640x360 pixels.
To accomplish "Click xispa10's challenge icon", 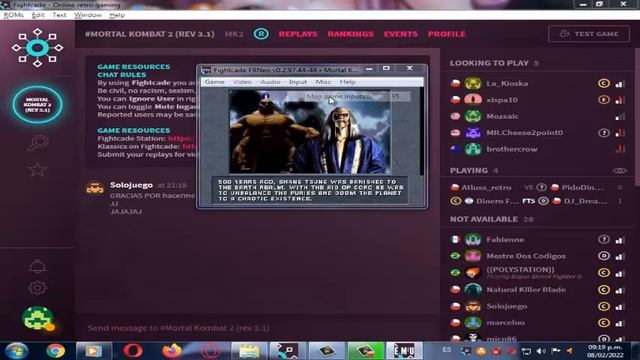I will 604,100.
